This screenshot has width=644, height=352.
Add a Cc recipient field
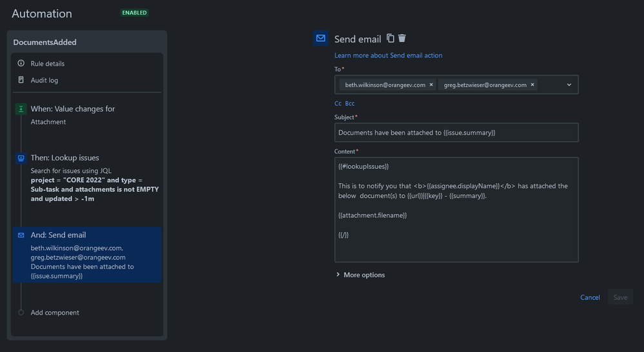(338, 104)
